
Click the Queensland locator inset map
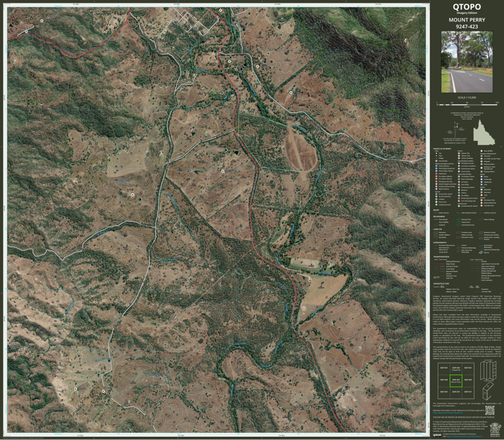pyautogui.click(x=484, y=132)
